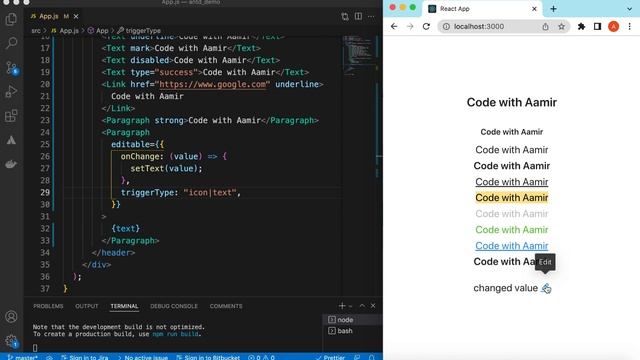Split the editor to the right
Screen dimensions: 640x360
click(x=358, y=16)
